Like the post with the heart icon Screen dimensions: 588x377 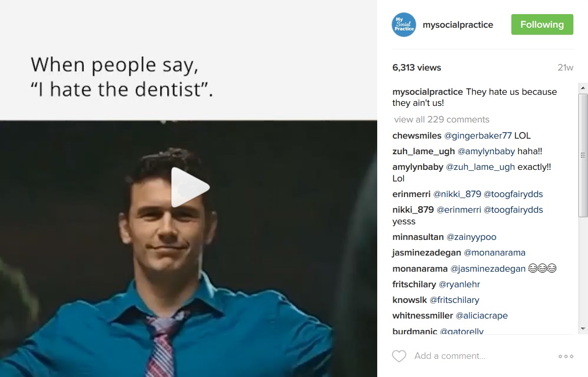399,356
